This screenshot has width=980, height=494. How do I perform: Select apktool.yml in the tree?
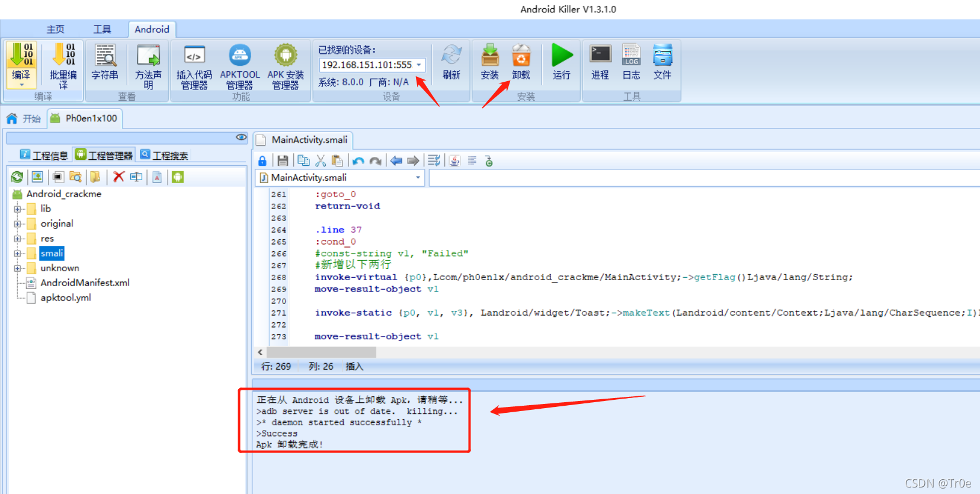pos(66,297)
